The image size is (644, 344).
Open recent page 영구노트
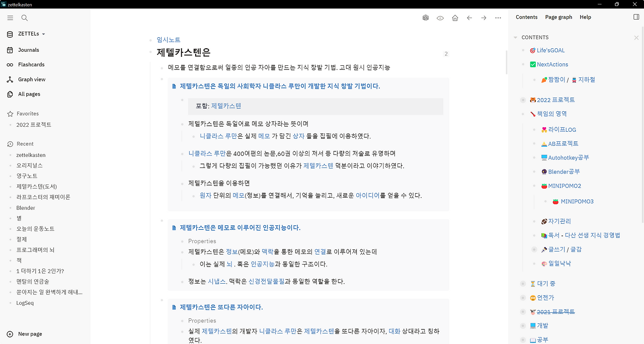click(x=27, y=176)
